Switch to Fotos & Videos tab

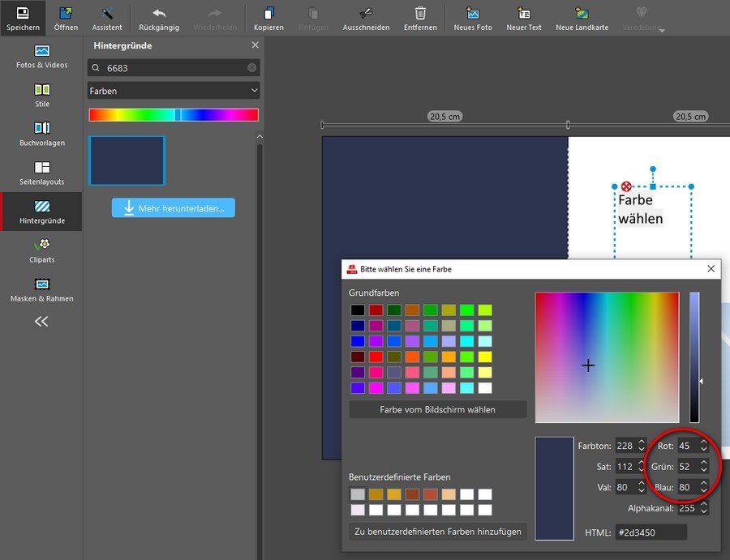tap(42, 56)
